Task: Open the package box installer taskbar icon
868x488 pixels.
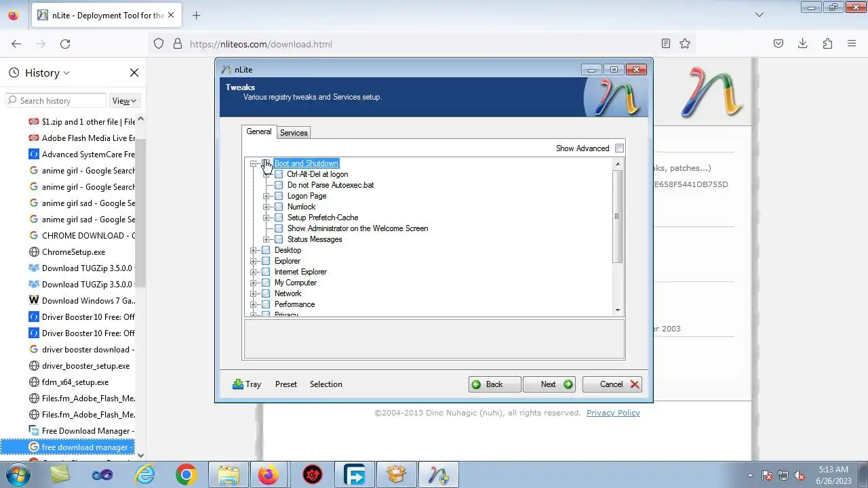Action: 397,475
